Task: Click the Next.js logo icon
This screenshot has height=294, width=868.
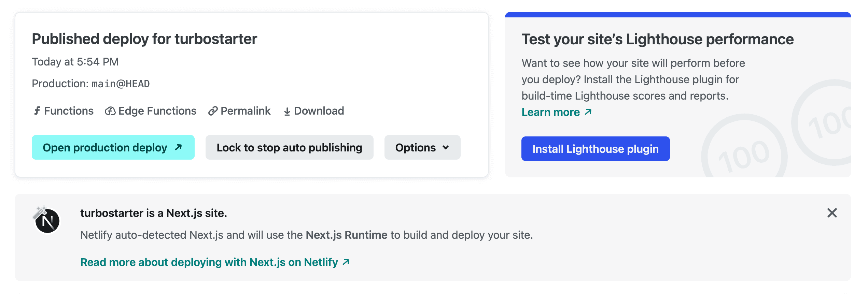Action: pos(47,220)
